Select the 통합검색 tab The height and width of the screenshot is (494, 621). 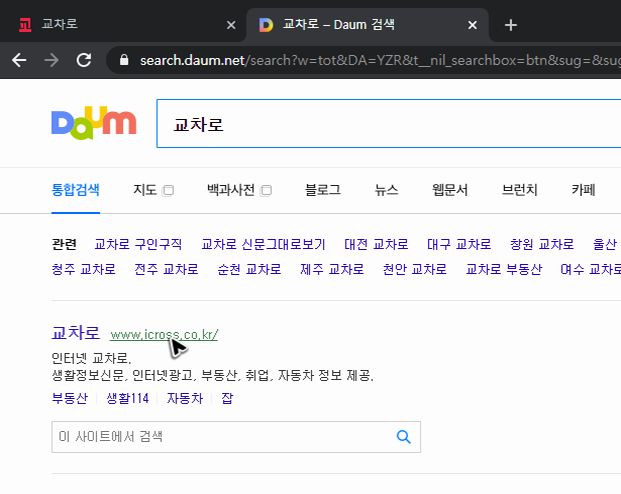click(x=75, y=190)
